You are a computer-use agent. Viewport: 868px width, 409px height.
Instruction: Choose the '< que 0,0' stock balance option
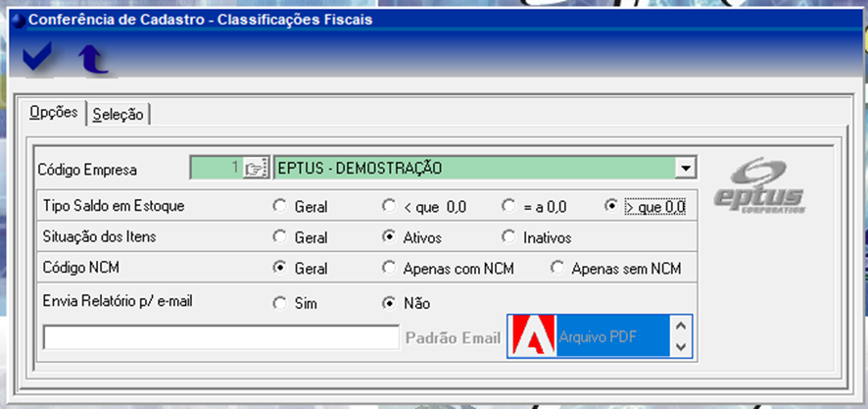tap(389, 207)
